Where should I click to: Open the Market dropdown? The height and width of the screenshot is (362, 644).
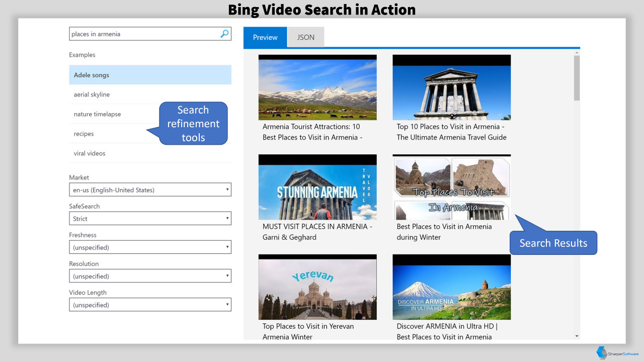[150, 190]
